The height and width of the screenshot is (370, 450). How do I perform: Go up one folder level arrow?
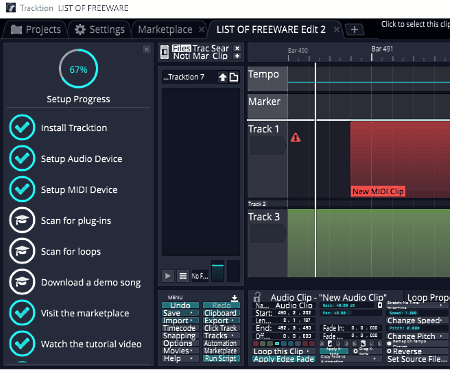pos(223,77)
